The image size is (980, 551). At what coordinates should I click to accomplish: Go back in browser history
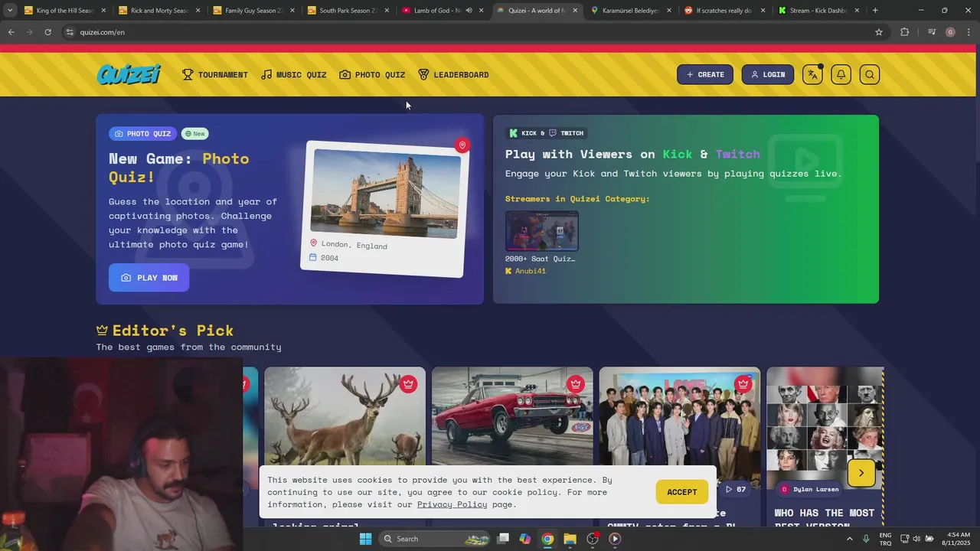(11, 32)
